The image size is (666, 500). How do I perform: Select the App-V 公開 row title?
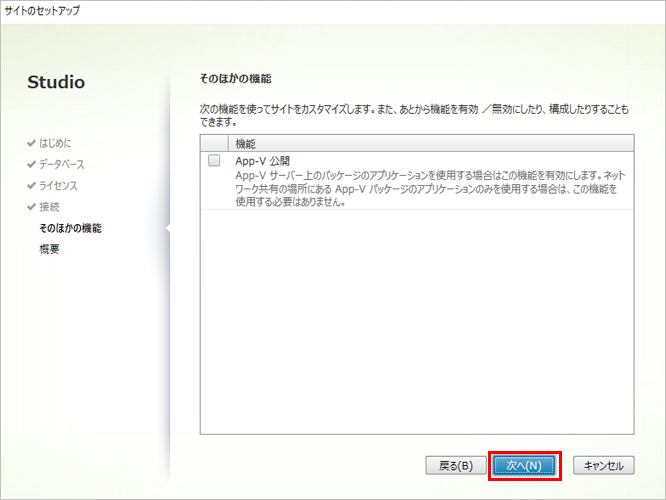tap(262, 160)
